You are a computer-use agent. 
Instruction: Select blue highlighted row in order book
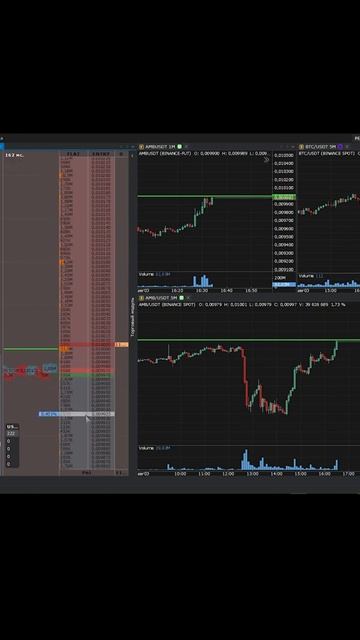[x=77, y=414]
